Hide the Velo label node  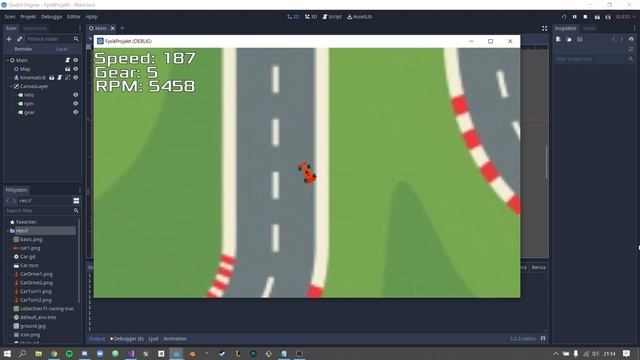(76, 95)
